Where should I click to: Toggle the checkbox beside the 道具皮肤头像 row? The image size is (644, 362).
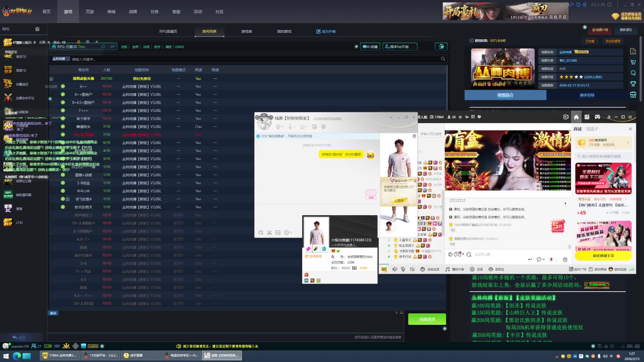(x=51, y=79)
